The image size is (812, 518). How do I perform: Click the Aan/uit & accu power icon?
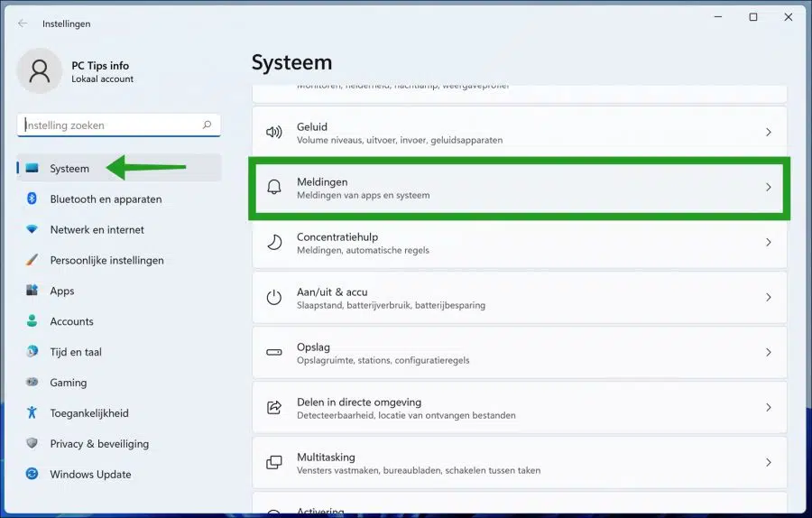click(274, 297)
